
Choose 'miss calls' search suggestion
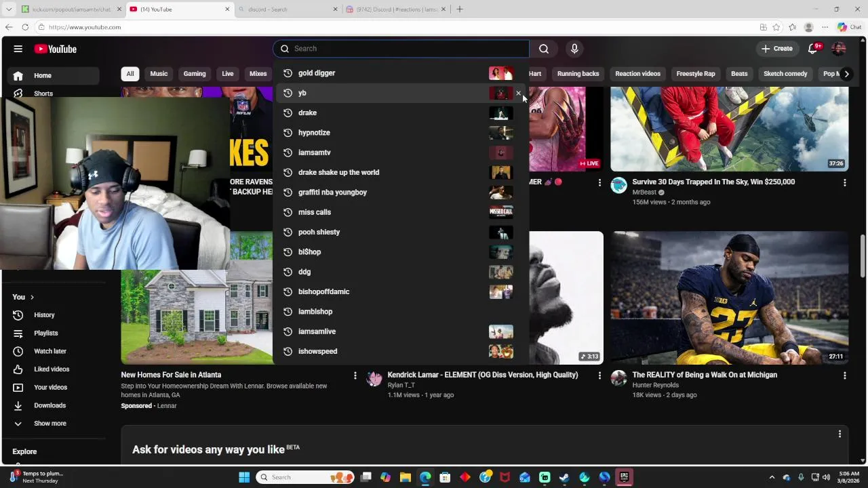[401, 212]
